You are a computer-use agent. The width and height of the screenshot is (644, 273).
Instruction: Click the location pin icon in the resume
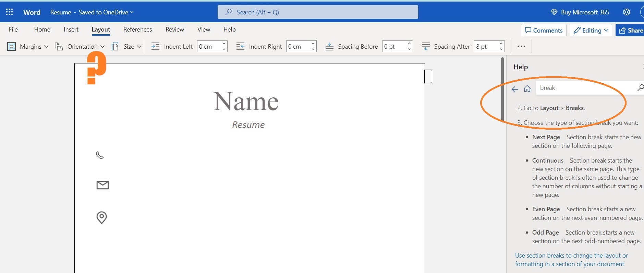pos(101,217)
